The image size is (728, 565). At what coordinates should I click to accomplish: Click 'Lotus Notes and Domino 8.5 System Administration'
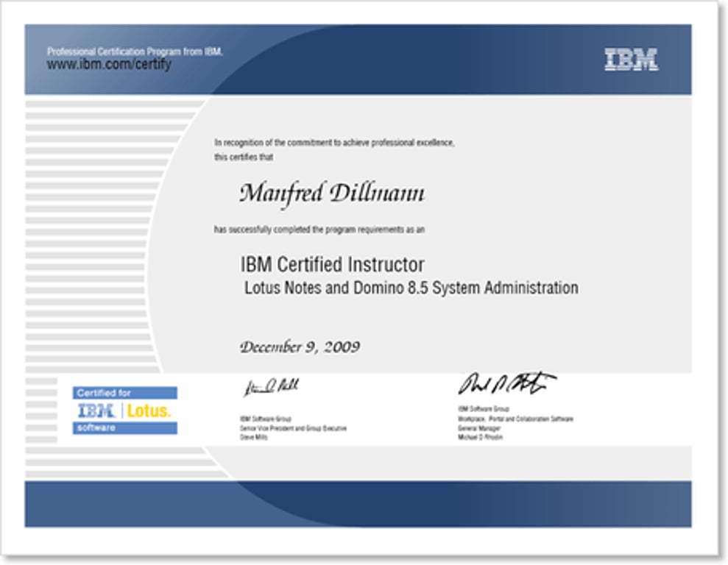click(411, 288)
